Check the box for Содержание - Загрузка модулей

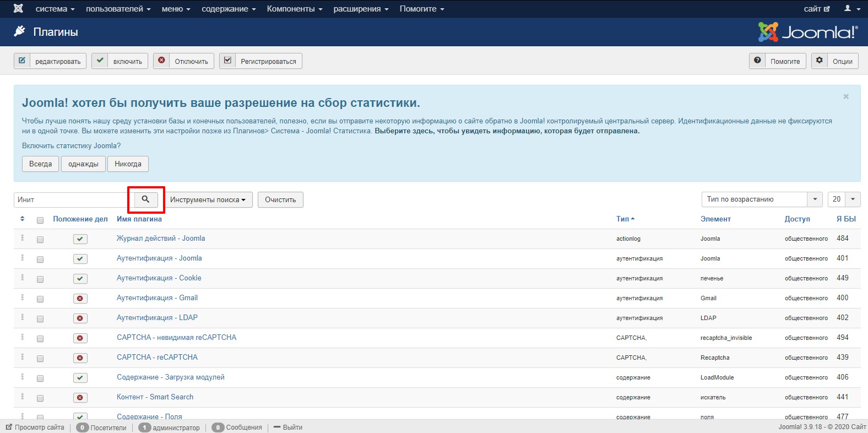point(40,378)
